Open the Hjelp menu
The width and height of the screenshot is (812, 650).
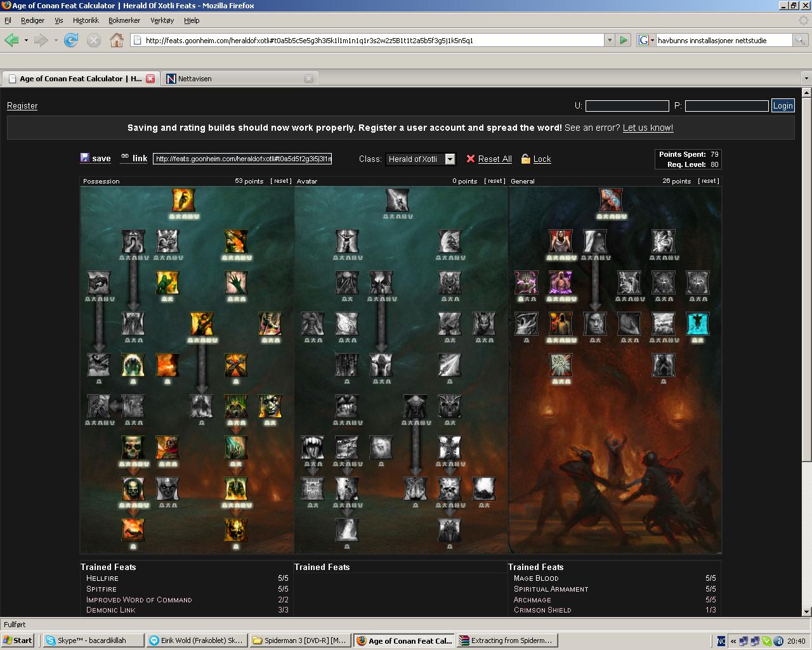[192, 20]
